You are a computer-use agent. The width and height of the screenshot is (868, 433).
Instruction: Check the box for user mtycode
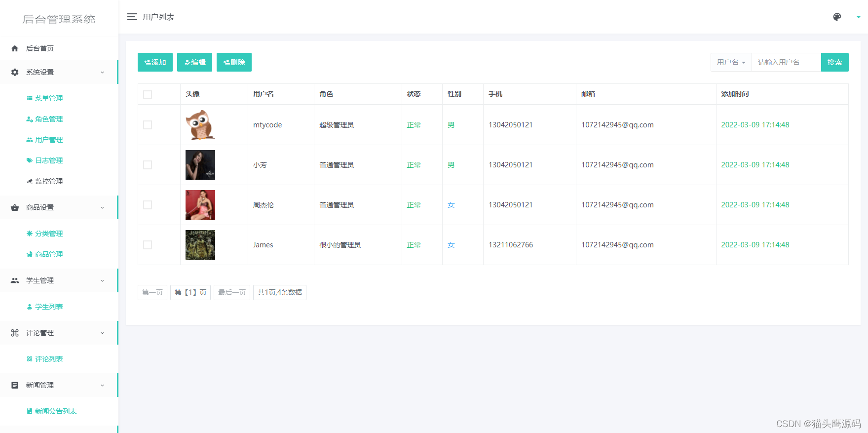[x=148, y=125]
